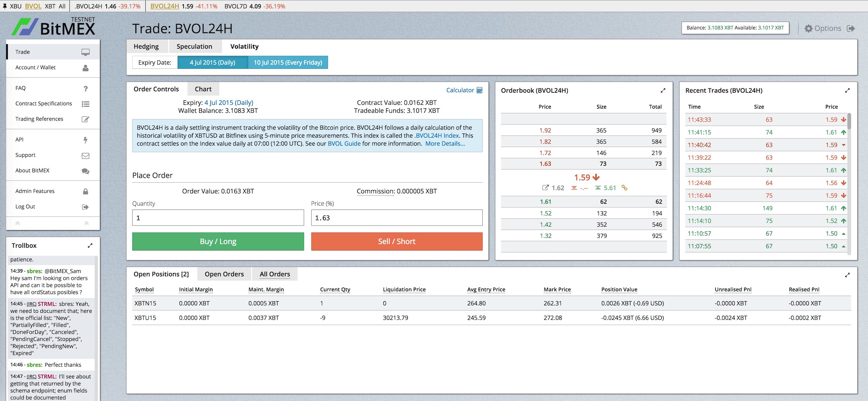Click the external link icon beside 1.62
This screenshot has width=868, height=401.
[546, 187]
